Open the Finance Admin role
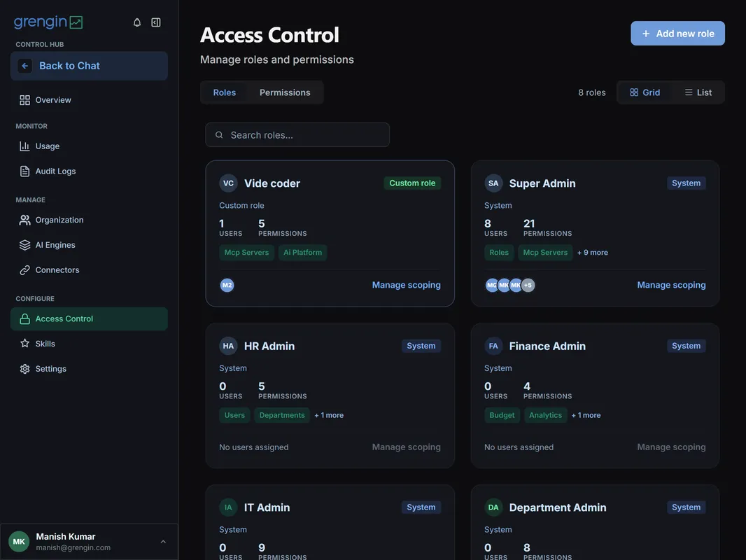The height and width of the screenshot is (560, 746). (547, 346)
